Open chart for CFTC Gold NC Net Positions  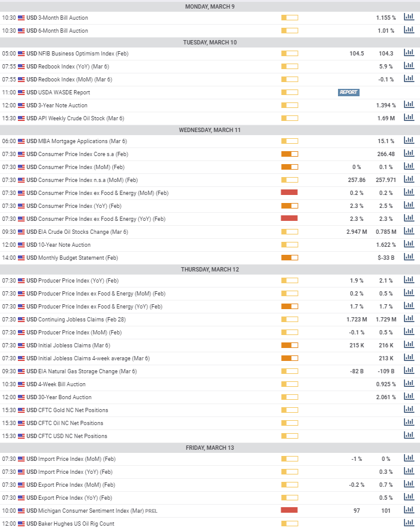pos(408,410)
